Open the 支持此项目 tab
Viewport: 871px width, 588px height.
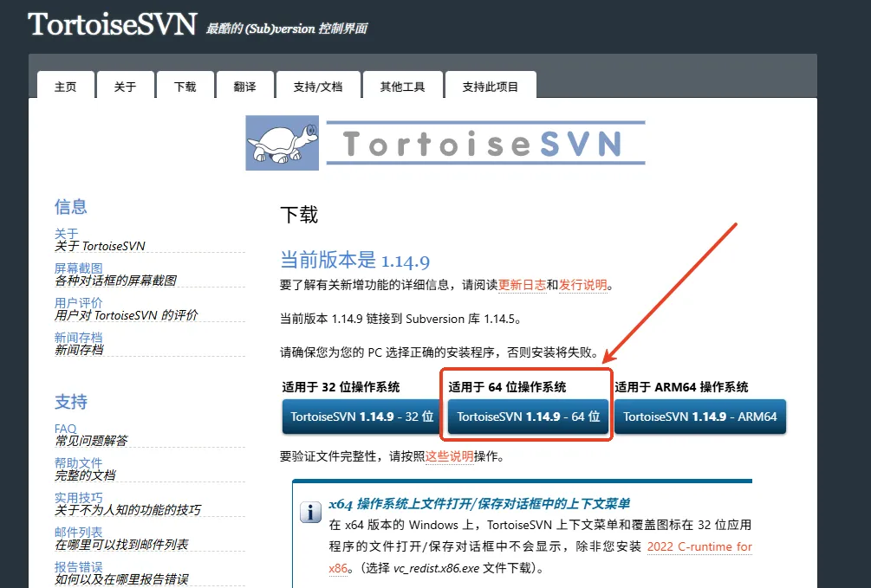(x=491, y=87)
